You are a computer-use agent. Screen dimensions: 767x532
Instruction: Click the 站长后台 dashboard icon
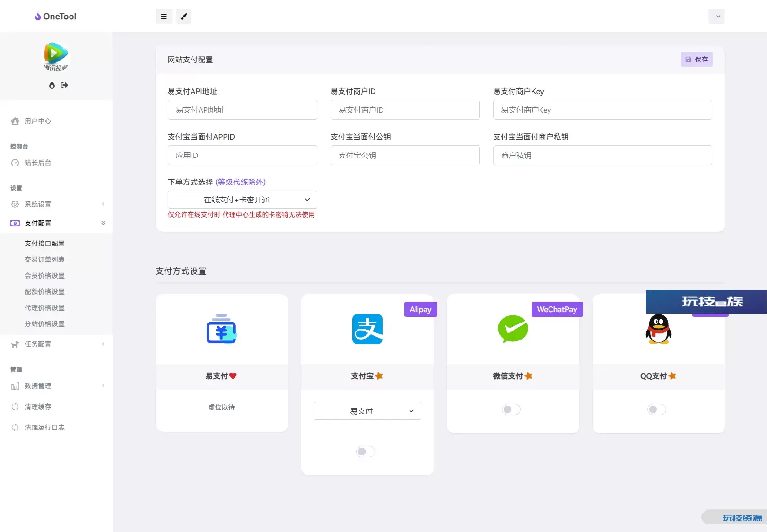15,163
